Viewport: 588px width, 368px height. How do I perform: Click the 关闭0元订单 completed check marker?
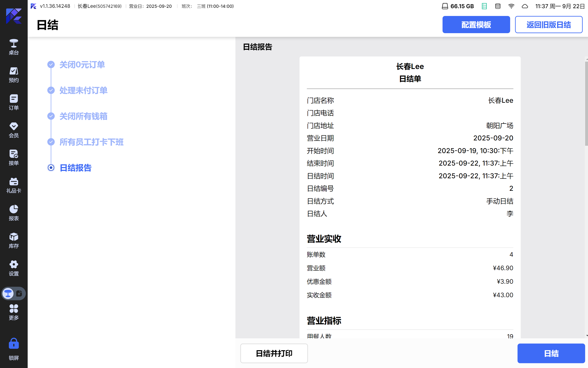click(x=51, y=64)
